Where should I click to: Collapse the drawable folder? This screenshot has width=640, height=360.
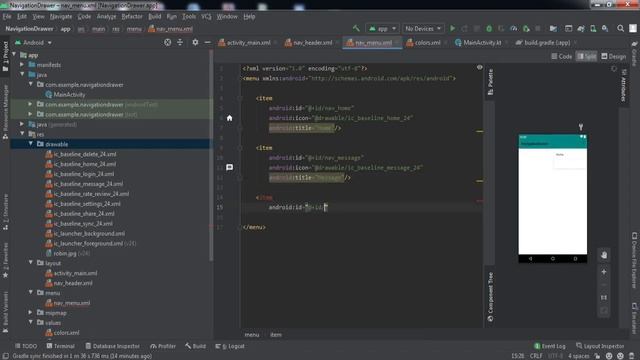[x=31, y=144]
